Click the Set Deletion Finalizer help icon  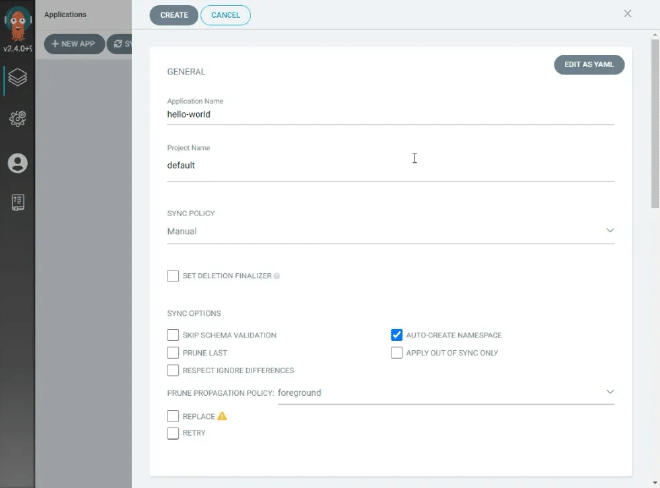277,276
